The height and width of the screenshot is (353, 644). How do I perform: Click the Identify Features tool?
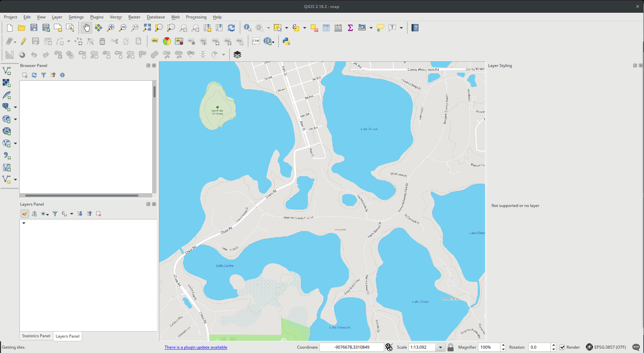[x=247, y=28]
